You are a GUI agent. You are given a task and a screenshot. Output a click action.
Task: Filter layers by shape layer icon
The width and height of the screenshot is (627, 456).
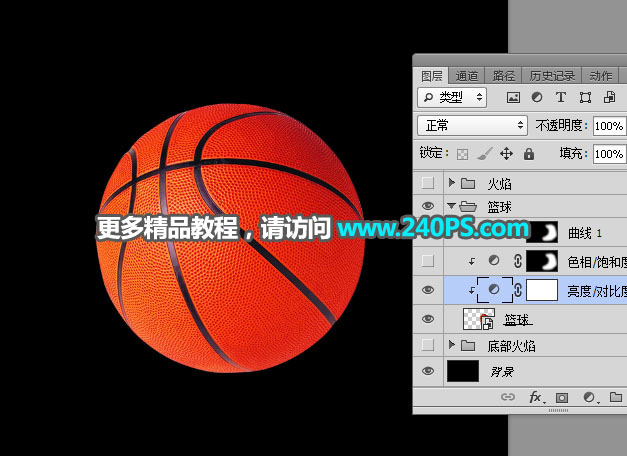(x=585, y=97)
